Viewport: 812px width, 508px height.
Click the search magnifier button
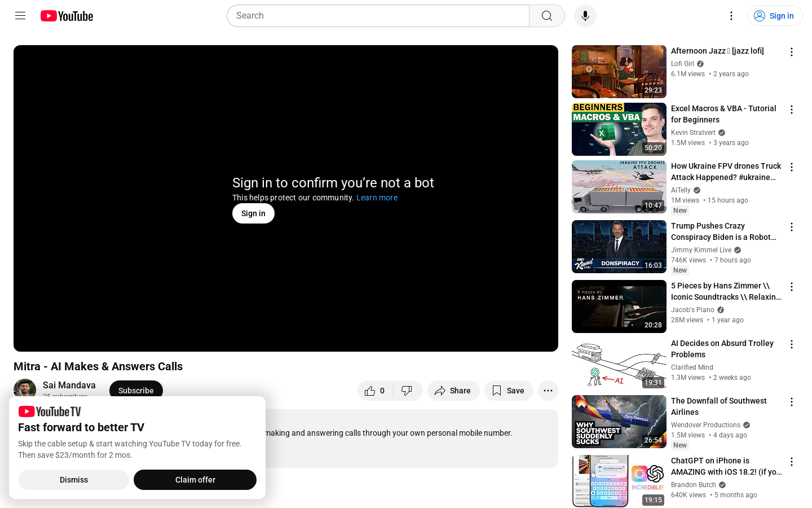pyautogui.click(x=546, y=16)
